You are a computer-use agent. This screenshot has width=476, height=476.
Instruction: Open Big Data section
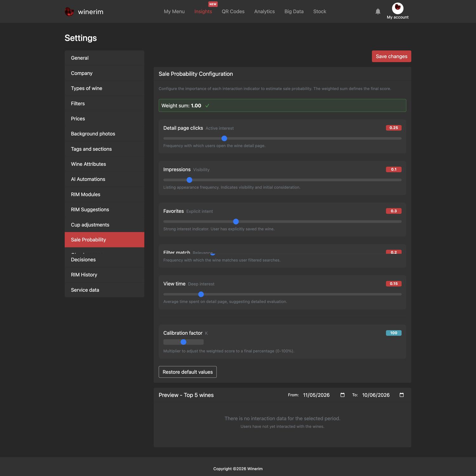pyautogui.click(x=294, y=11)
